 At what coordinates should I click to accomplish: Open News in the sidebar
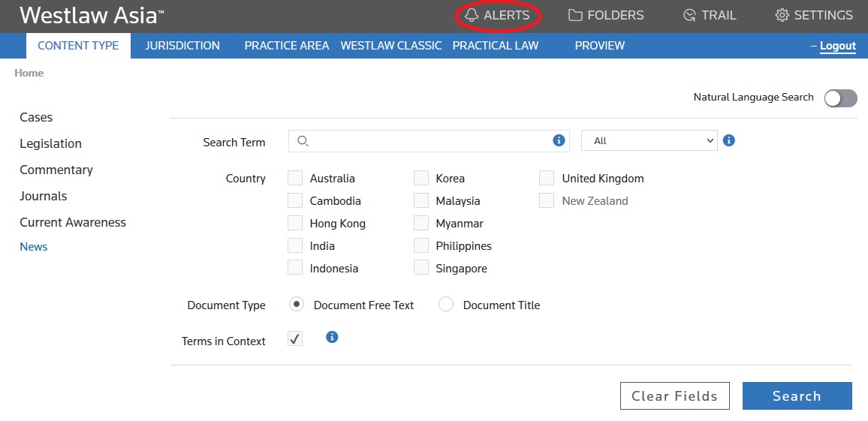pos(33,247)
